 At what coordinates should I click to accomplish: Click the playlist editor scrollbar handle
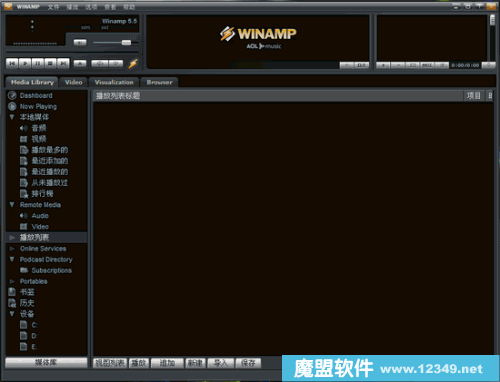[493, 20]
